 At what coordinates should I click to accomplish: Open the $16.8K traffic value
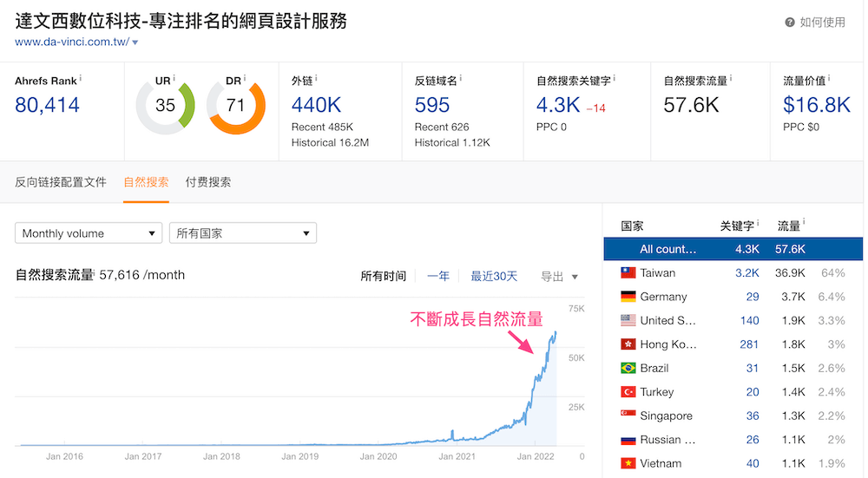pos(817,105)
